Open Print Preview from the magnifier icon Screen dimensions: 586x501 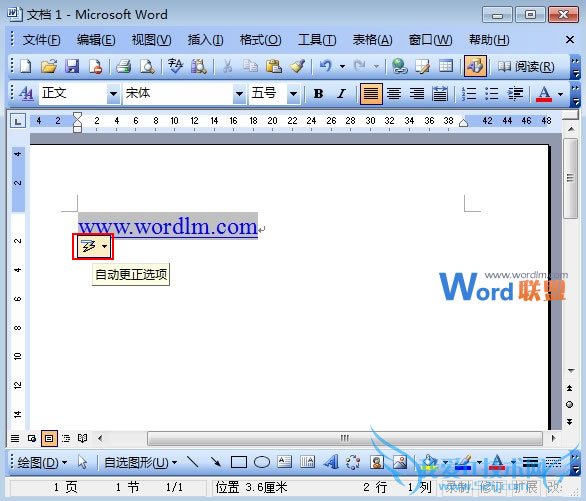point(147,66)
